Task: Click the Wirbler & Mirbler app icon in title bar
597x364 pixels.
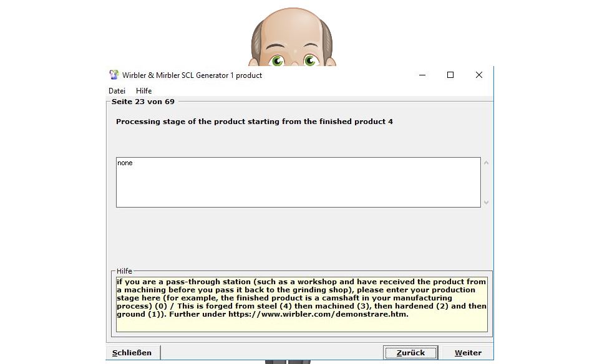Action: pos(114,75)
